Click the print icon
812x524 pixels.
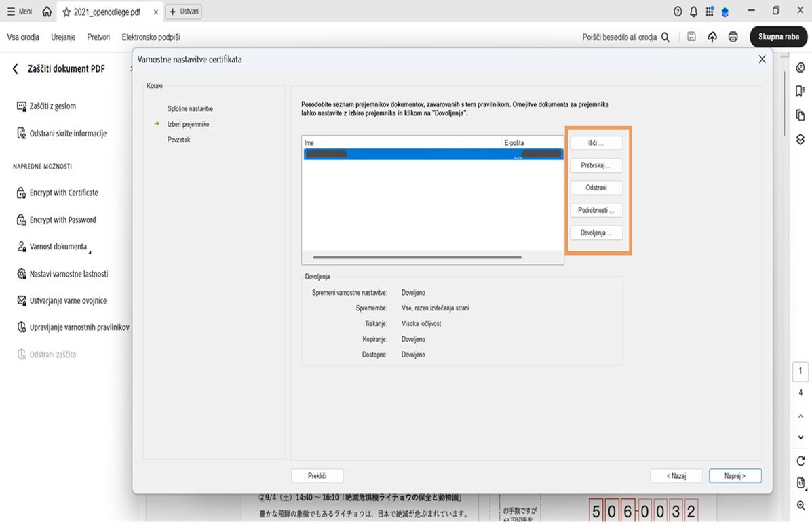(x=733, y=36)
